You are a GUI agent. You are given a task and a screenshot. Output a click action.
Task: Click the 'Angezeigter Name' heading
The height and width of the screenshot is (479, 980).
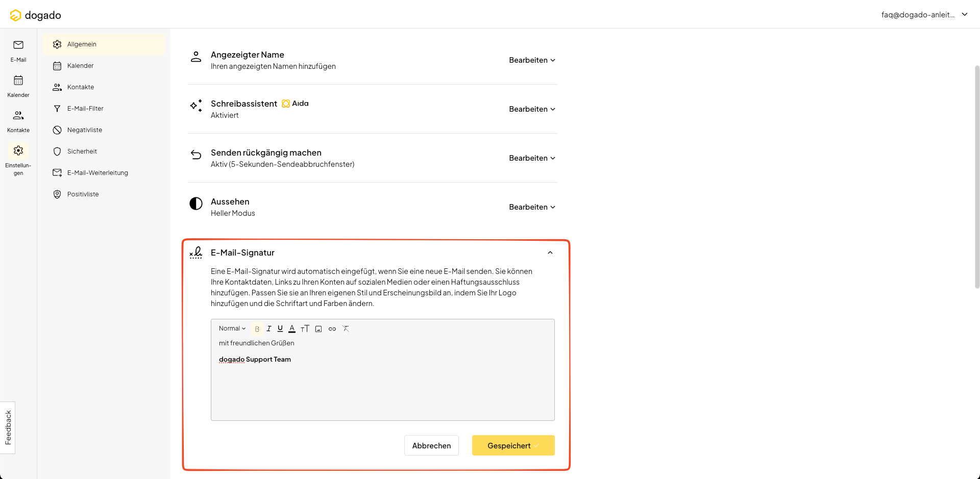click(248, 55)
